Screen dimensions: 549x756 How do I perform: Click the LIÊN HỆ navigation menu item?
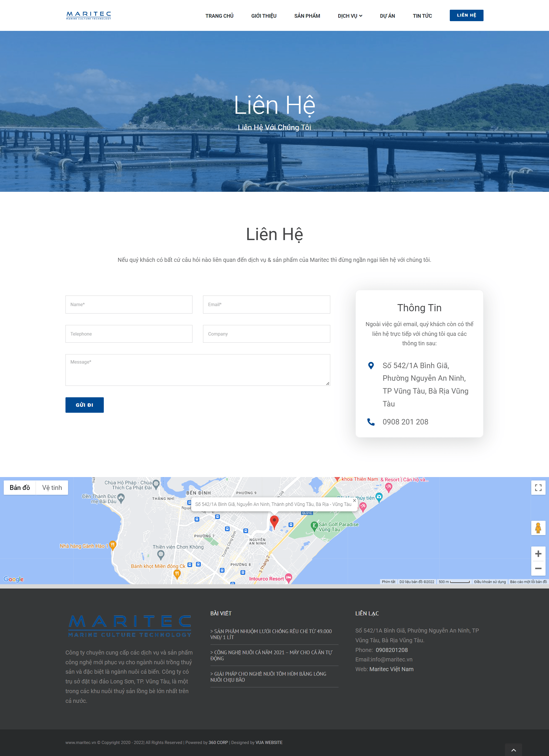pos(467,15)
